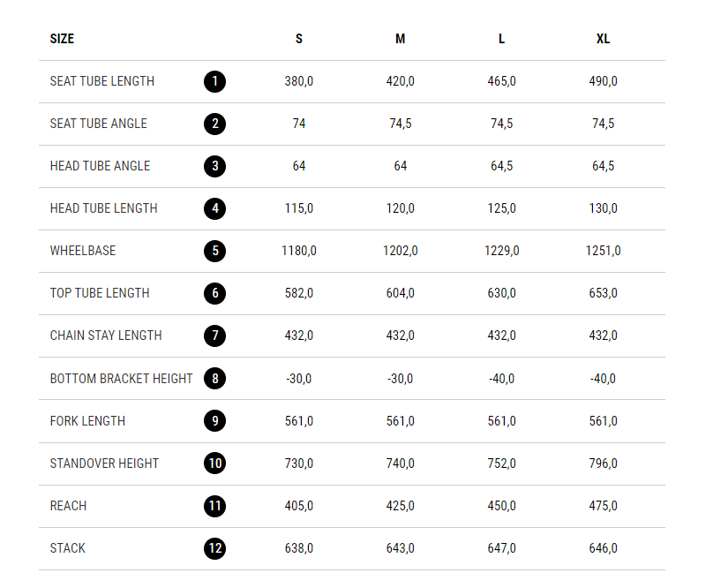Click the FORK LENGTH row label
728x588 pixels.
coord(87,421)
